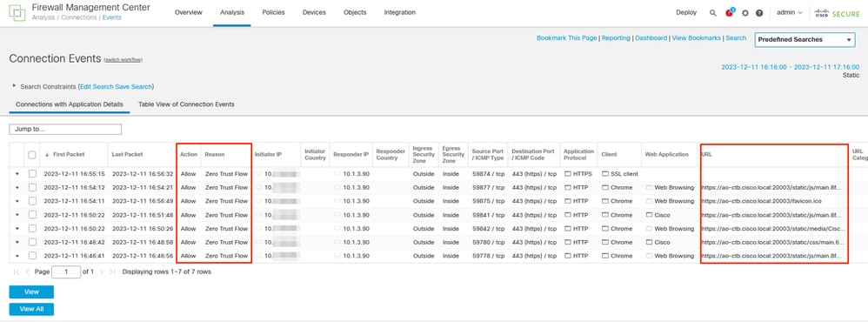Click host icon beside Initiator IP in 16:54:12 row

[x=259, y=188]
